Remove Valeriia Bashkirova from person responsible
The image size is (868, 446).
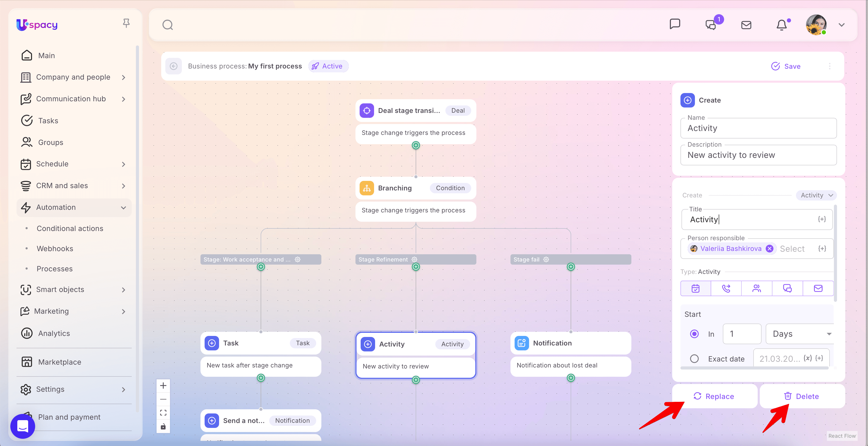[x=769, y=249]
